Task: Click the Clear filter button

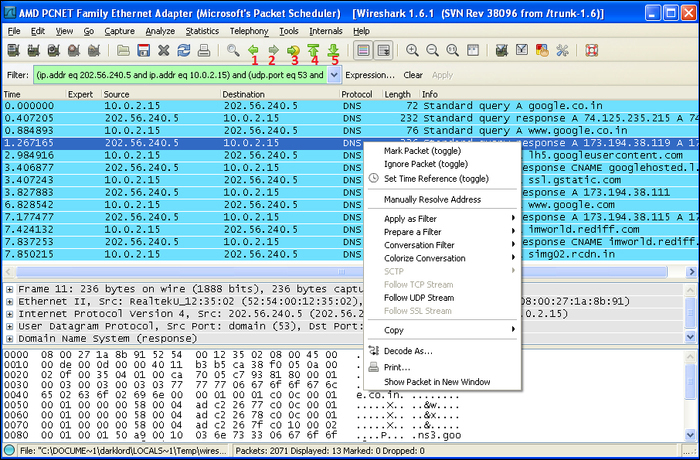Action: point(413,75)
